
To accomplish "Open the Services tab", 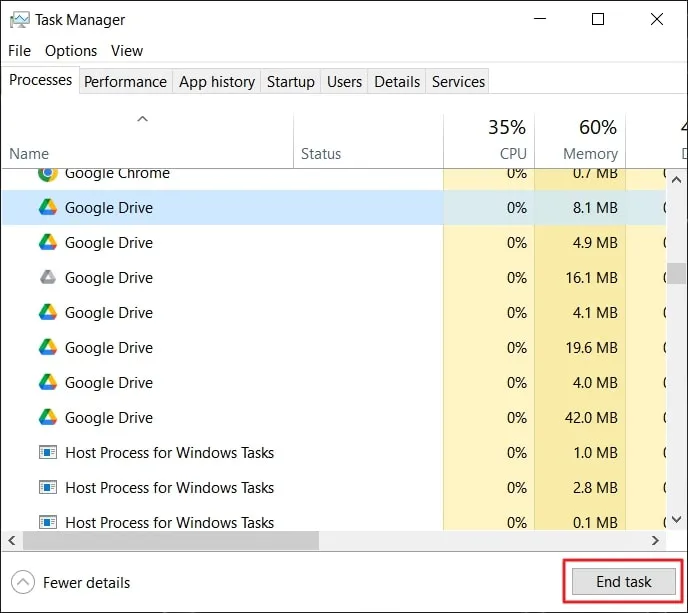I will (458, 82).
